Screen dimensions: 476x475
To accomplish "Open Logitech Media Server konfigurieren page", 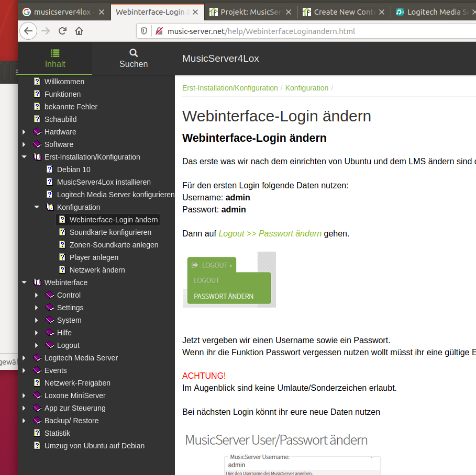I will point(116,195).
